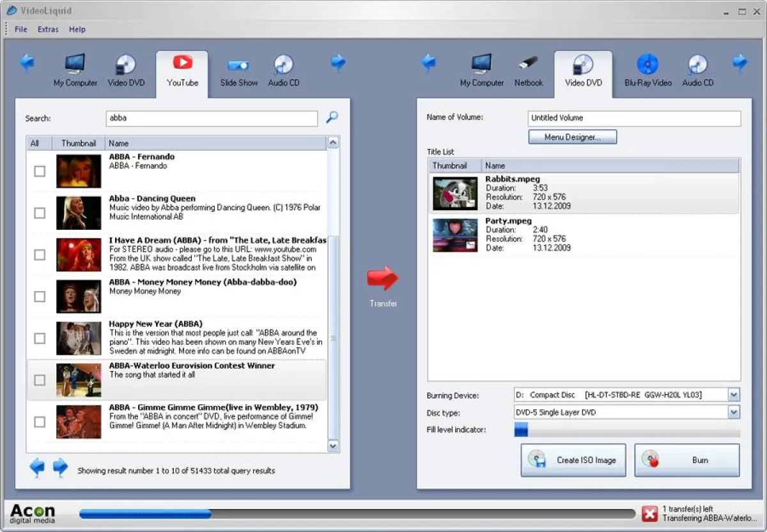Expand the Disc type dropdown

pos(733,413)
